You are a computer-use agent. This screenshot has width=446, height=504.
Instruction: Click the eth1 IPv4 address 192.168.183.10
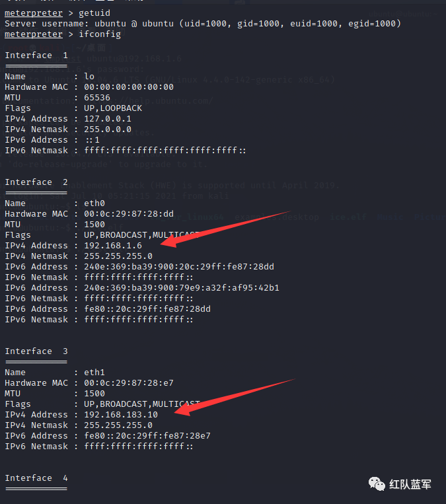[121, 415]
